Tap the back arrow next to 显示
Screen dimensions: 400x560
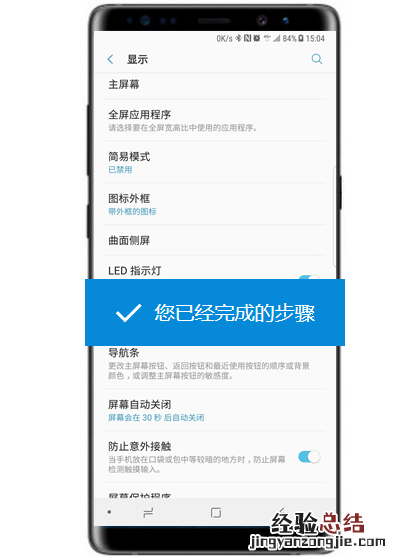tap(111, 59)
